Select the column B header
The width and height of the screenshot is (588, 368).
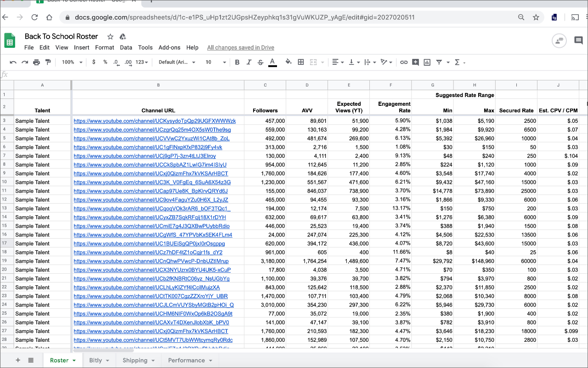(158, 85)
